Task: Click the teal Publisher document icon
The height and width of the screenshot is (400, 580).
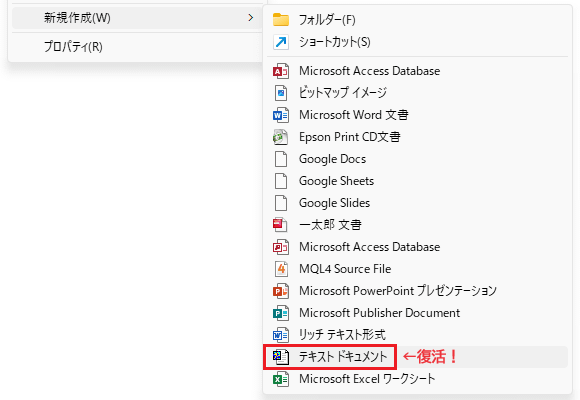Action: pyautogui.click(x=281, y=313)
